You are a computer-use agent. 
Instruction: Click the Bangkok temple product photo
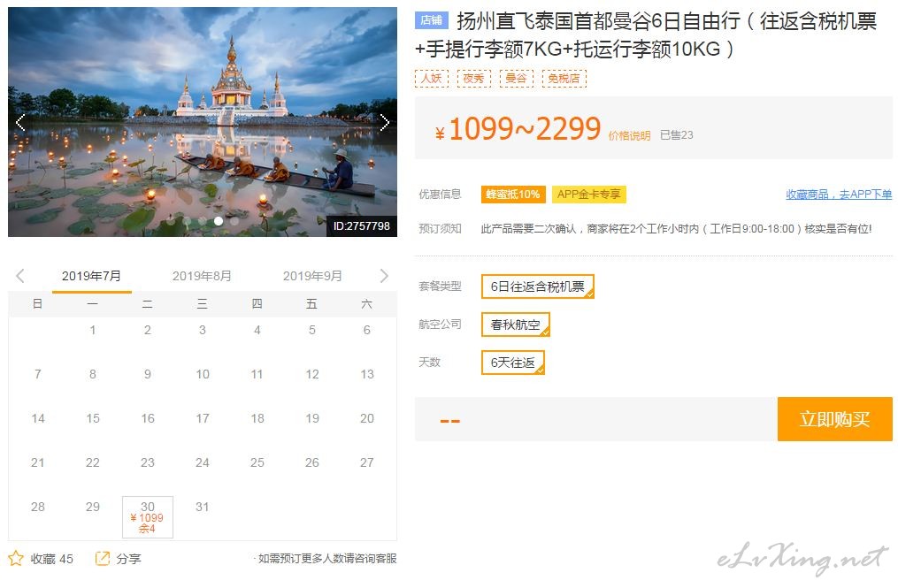[203, 122]
